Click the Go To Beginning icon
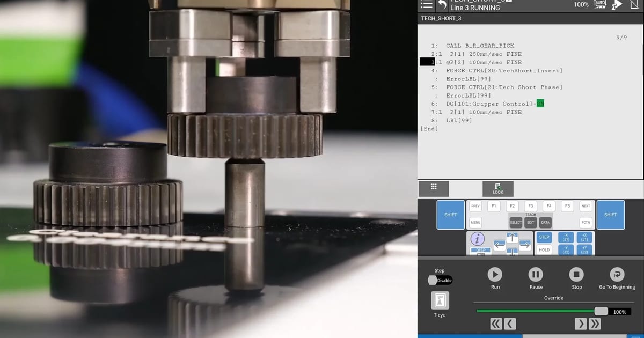This screenshot has width=644, height=338. tap(617, 275)
